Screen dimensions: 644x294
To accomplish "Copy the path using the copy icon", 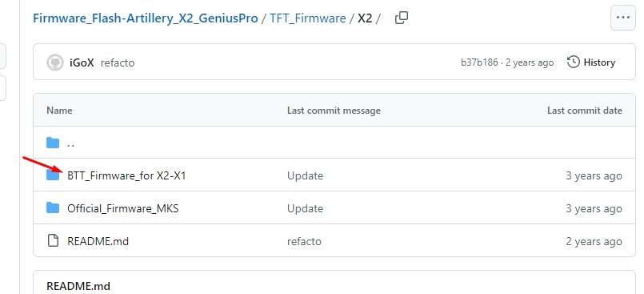I will coord(402,18).
